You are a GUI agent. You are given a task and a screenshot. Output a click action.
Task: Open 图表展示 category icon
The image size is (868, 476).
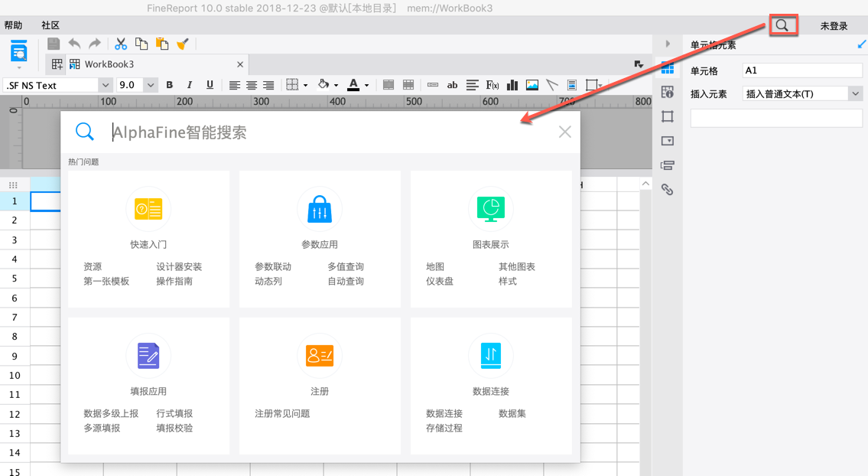(490, 209)
